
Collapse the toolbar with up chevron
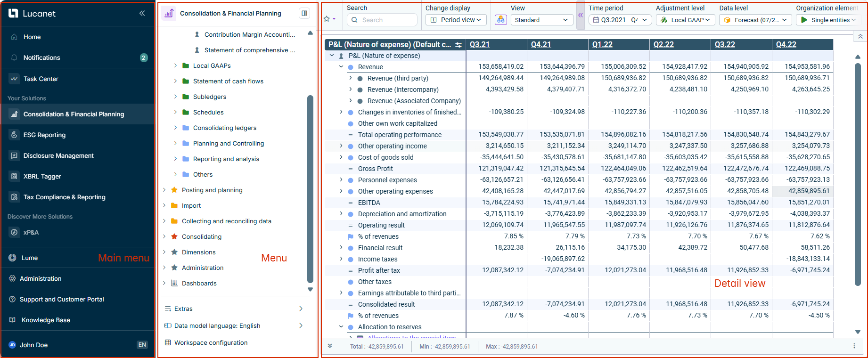coord(860,36)
